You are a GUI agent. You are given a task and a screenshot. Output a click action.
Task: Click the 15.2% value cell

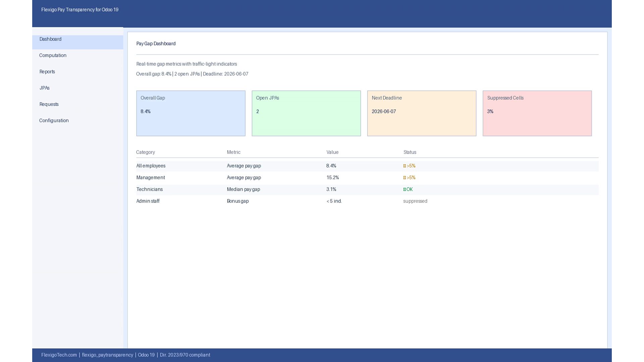[x=333, y=178]
